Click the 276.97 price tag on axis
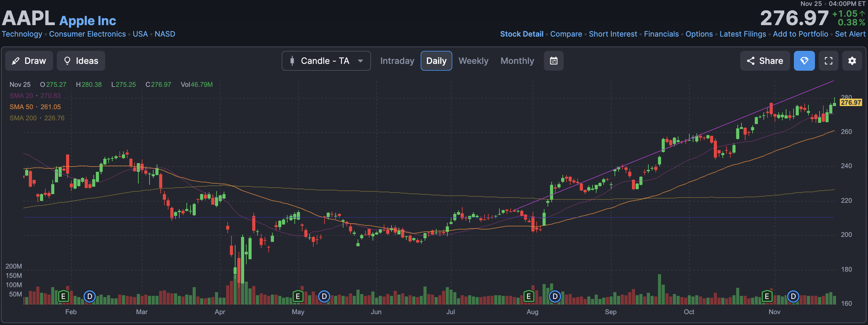The width and height of the screenshot is (868, 325). (851, 102)
